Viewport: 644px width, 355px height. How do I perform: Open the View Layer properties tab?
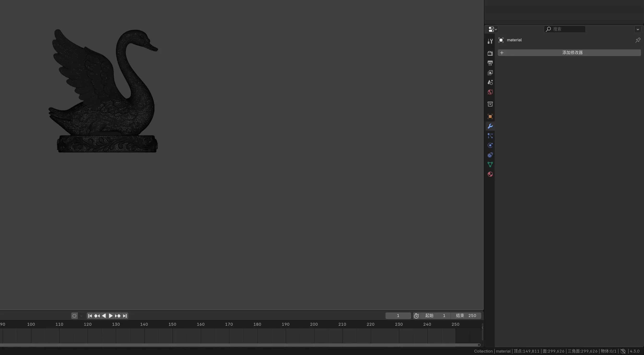click(490, 73)
